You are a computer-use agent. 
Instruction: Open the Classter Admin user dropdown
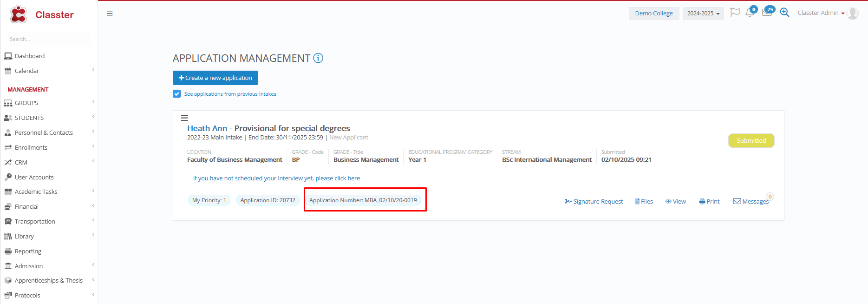click(821, 13)
